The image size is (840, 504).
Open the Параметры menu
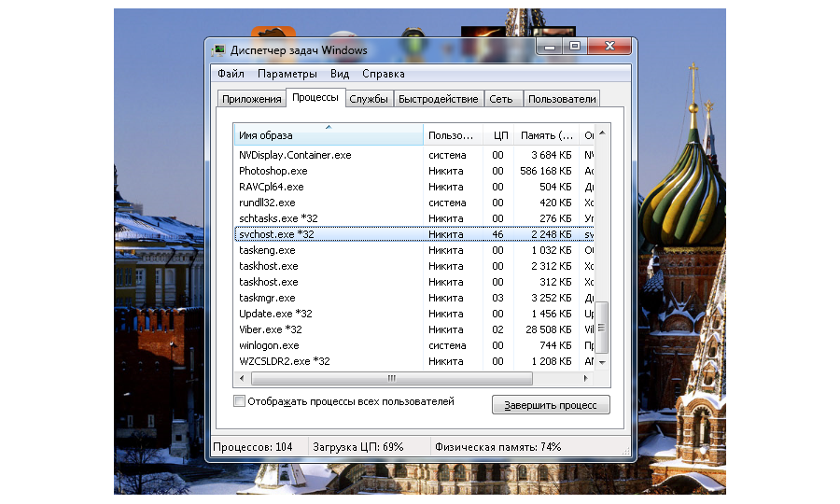click(x=287, y=74)
